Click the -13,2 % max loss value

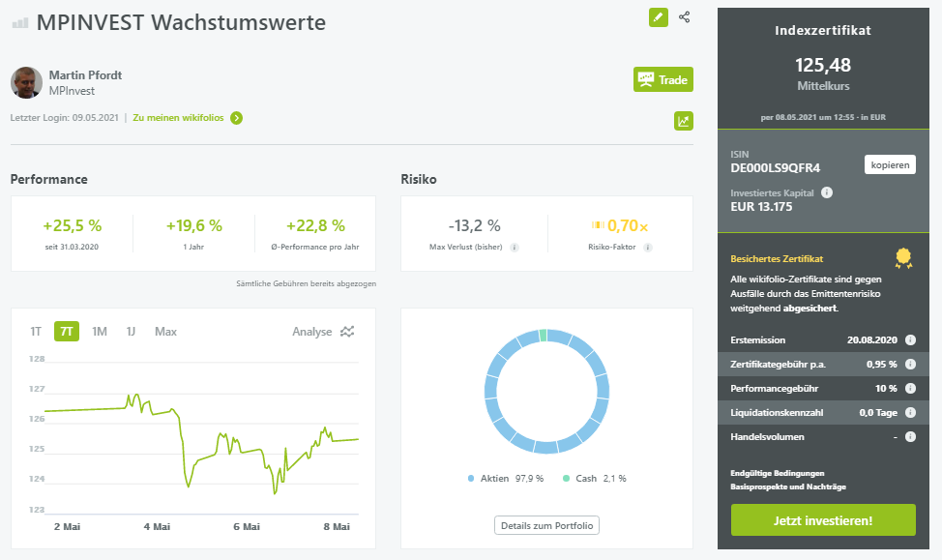pyautogui.click(x=474, y=226)
